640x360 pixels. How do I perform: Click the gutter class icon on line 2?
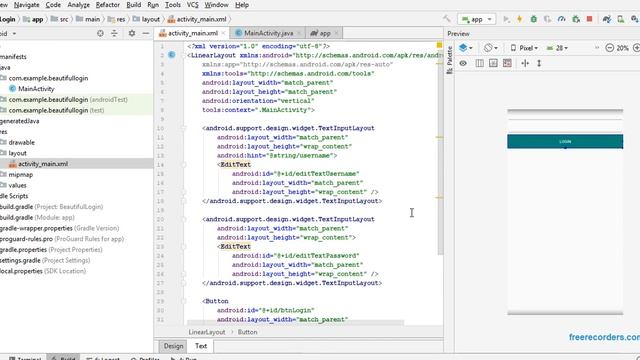pyautogui.click(x=172, y=55)
